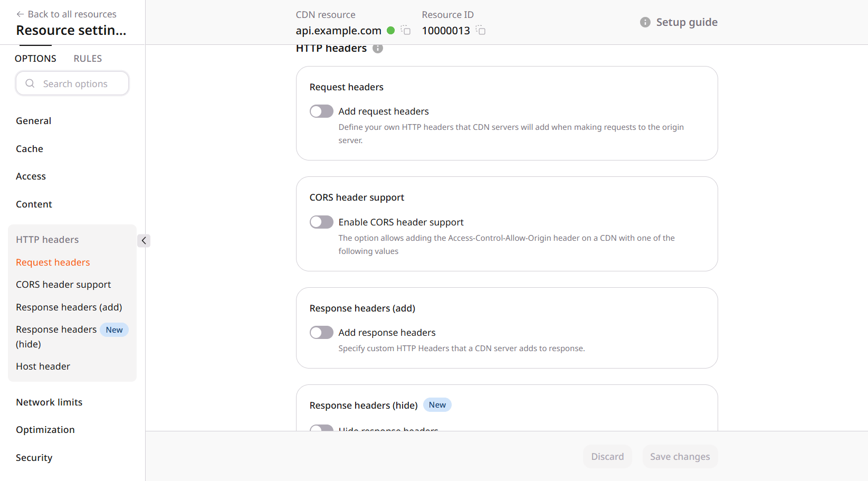Jump to Response headers (hide) in sidebar

pos(56,336)
